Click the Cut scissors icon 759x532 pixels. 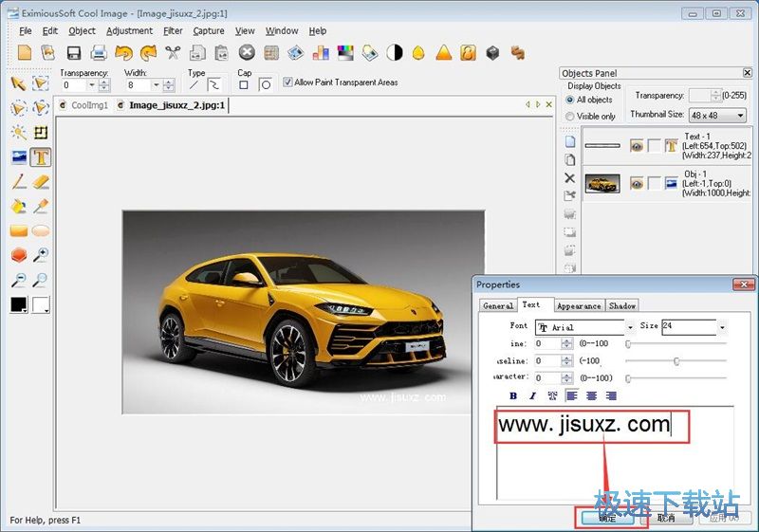[x=173, y=53]
